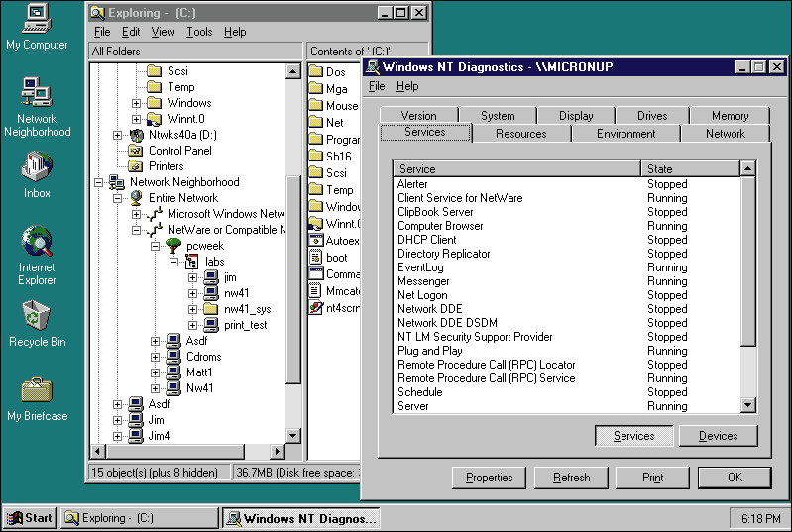Click the Service column header
The width and height of the screenshot is (792, 532).
click(516, 169)
